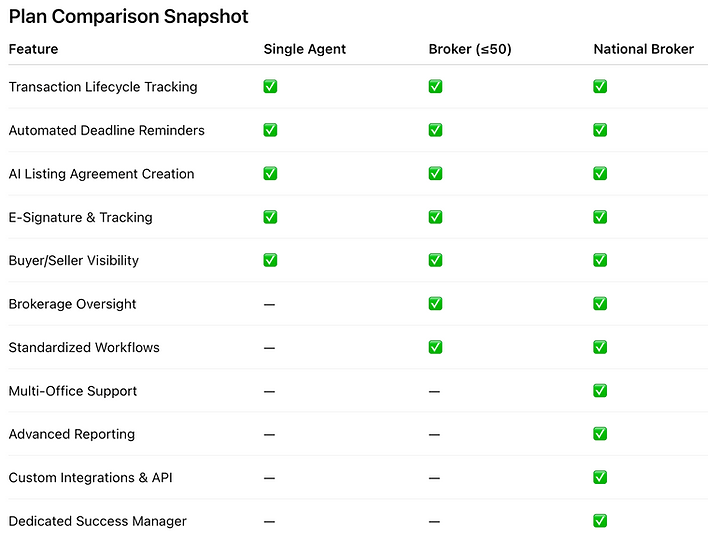Click Single Agent checkmark for Transaction Lifecycle Tracking

[270, 87]
